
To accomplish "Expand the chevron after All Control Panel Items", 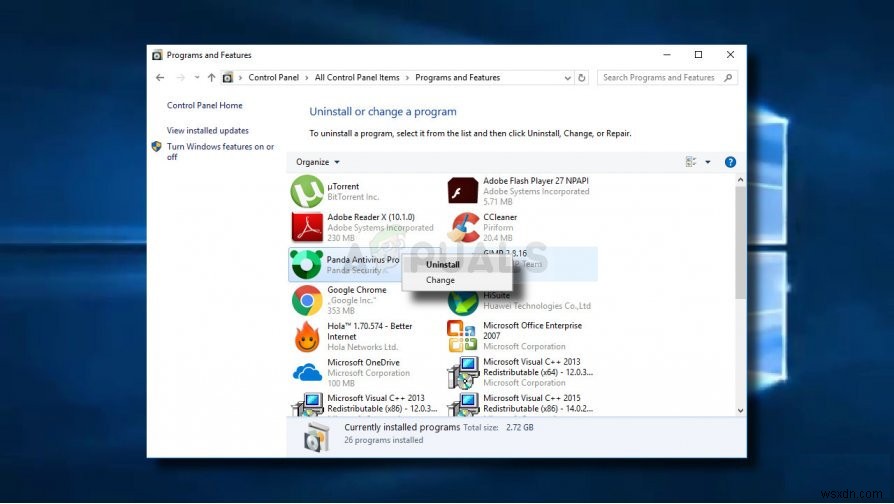I will point(407,78).
